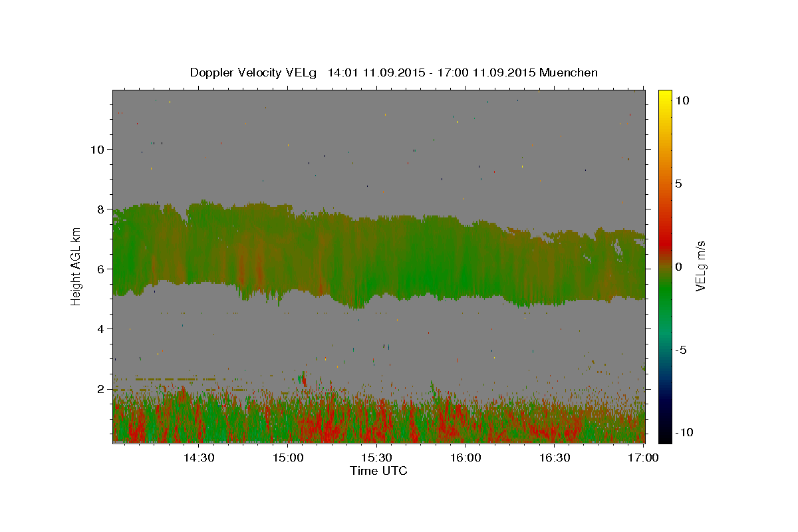Screen dimensions: 798x532
Task: Click the 16:30 time tick label
Action: coord(555,458)
